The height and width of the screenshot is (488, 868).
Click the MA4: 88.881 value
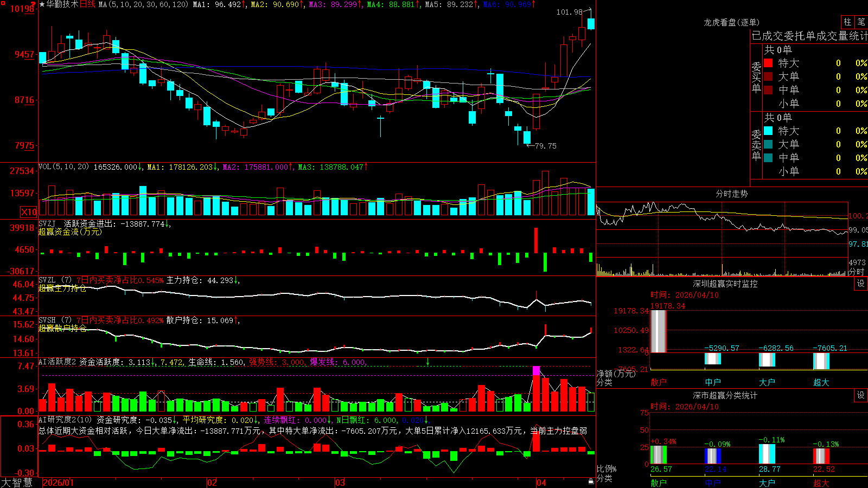(x=391, y=4)
